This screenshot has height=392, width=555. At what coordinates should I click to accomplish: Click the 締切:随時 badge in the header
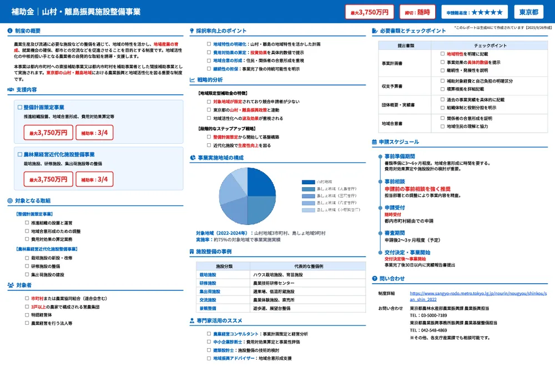click(416, 12)
